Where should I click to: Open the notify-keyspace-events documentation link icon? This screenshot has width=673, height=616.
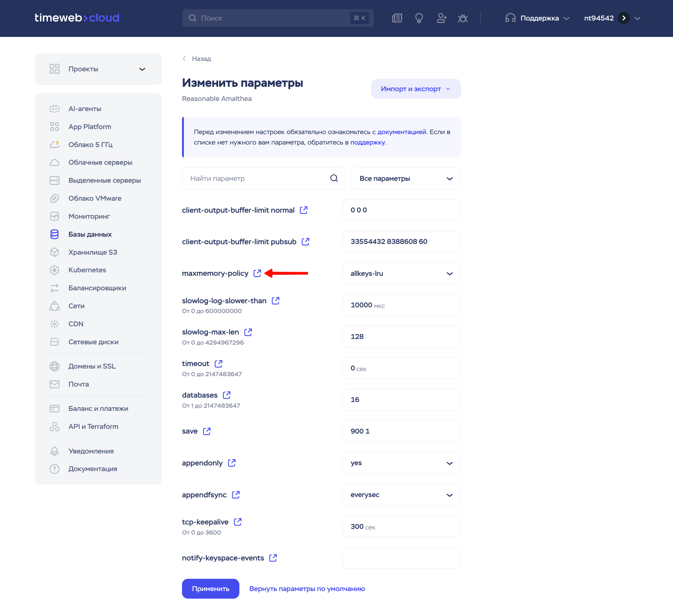[x=273, y=558]
